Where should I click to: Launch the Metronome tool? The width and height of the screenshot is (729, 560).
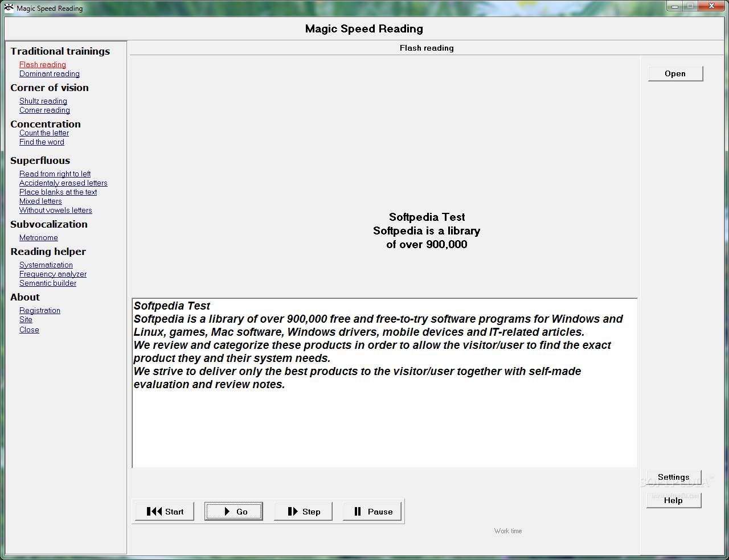point(39,238)
